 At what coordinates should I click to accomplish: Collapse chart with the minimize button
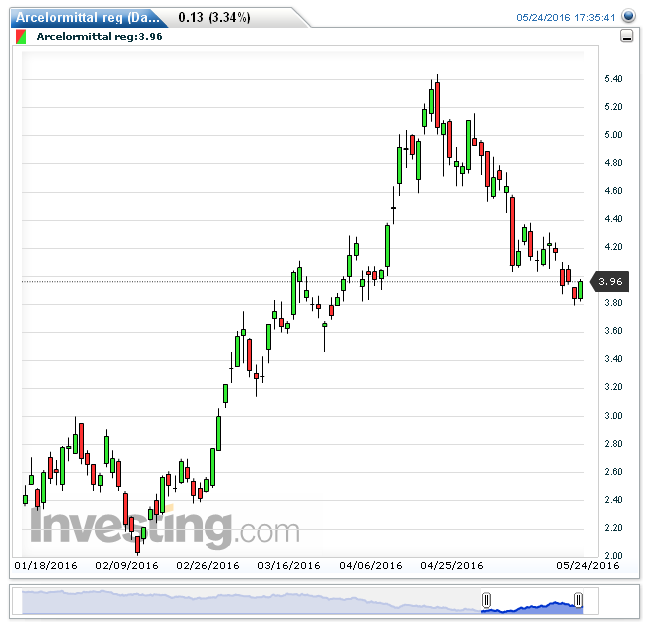(x=626, y=36)
